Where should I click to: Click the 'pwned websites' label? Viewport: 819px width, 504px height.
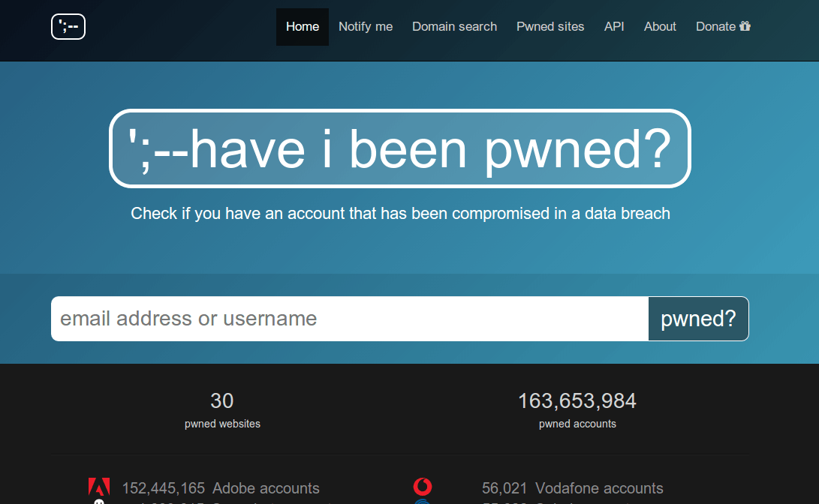[222, 424]
